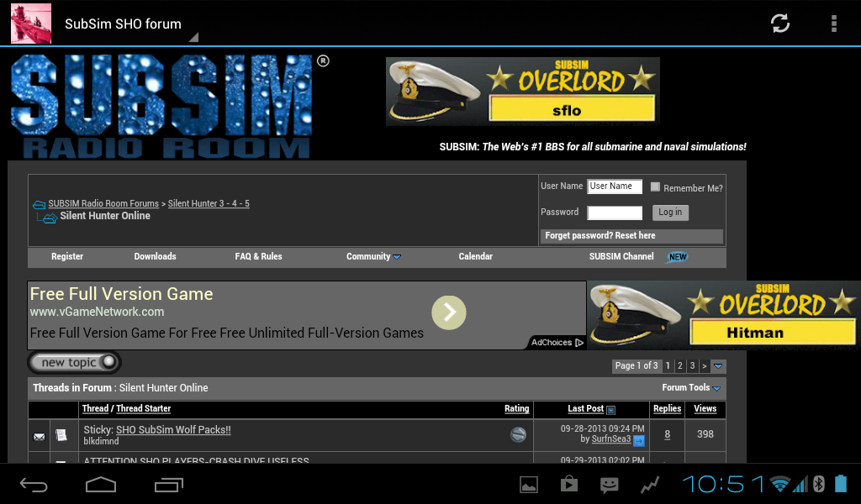Viewport: 861px width, 504px height.
Task: Toggle the Remember Me checkbox
Action: pyautogui.click(x=655, y=187)
